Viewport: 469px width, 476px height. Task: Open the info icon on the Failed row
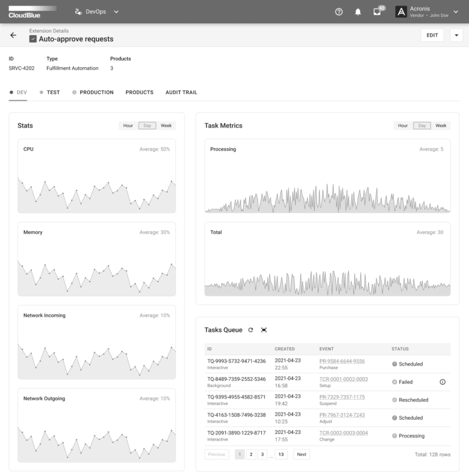coord(443,382)
